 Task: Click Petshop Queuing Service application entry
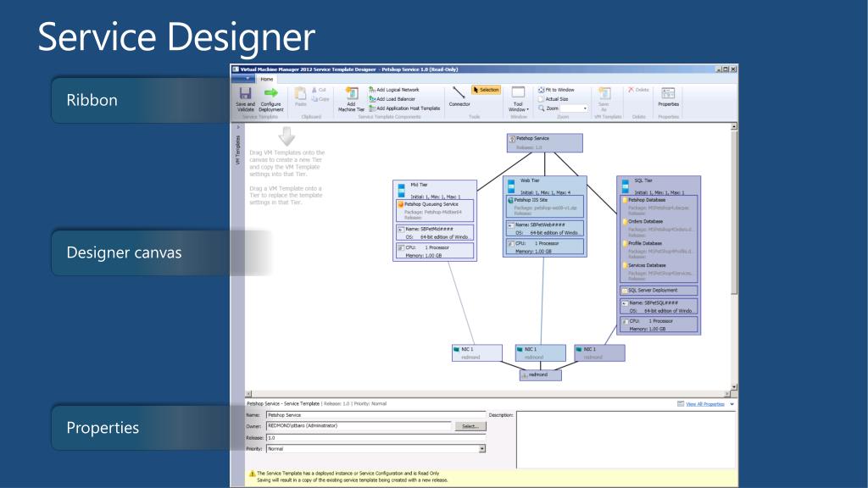coord(435,210)
